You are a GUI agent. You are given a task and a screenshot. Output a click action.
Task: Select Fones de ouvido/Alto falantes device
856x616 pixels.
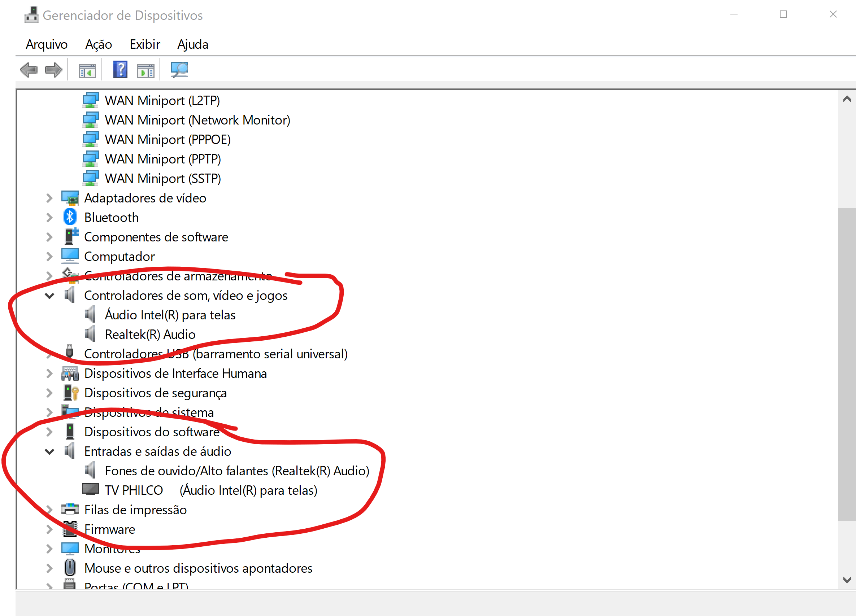click(236, 471)
